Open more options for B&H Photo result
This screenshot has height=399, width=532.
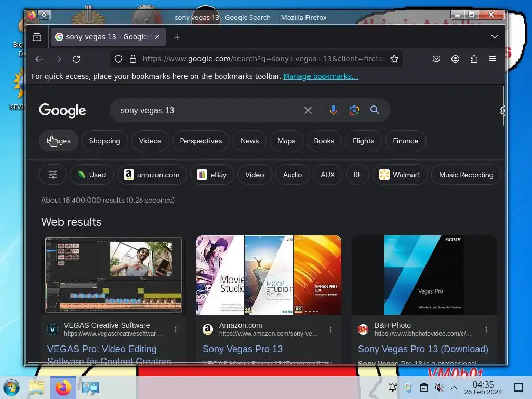click(486, 329)
